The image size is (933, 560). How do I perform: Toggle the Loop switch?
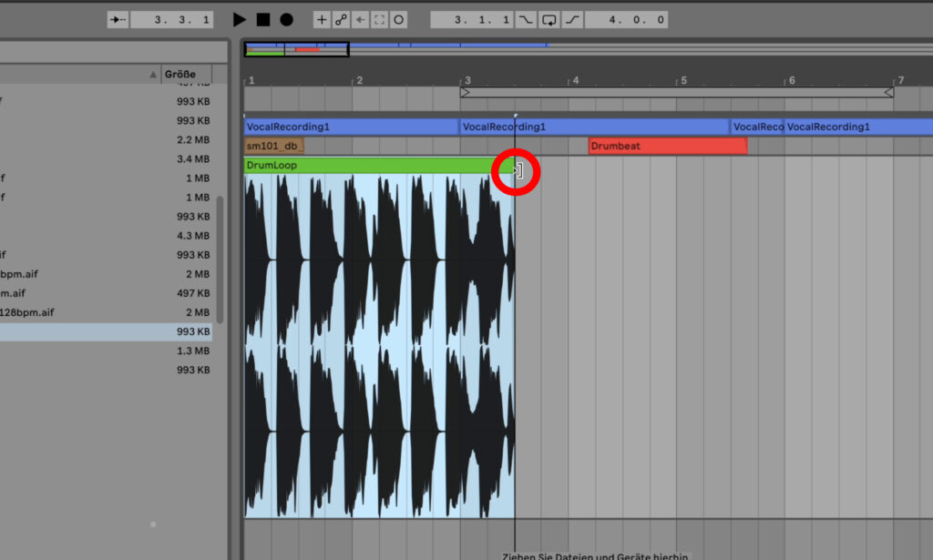tap(549, 20)
